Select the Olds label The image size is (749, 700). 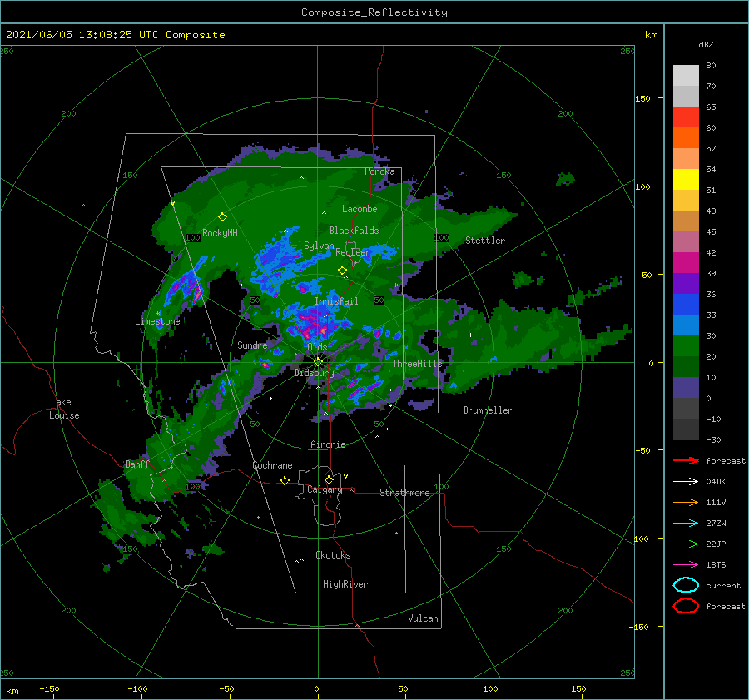[x=317, y=347]
